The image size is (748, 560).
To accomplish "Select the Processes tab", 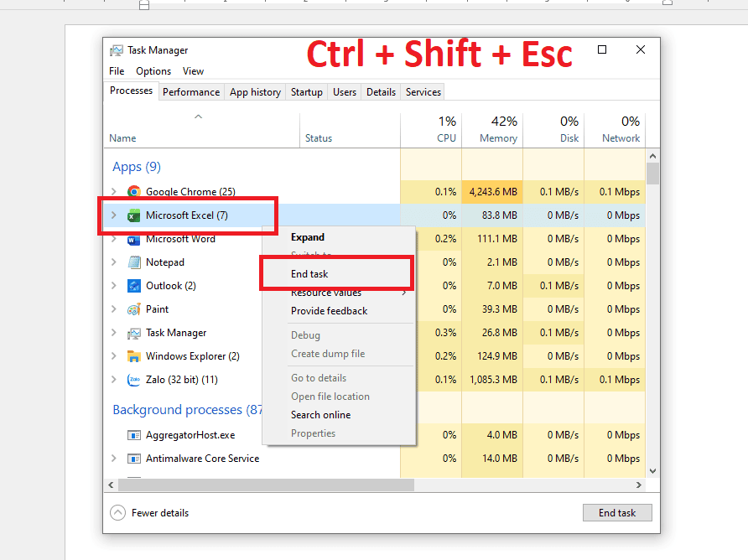I will click(131, 91).
